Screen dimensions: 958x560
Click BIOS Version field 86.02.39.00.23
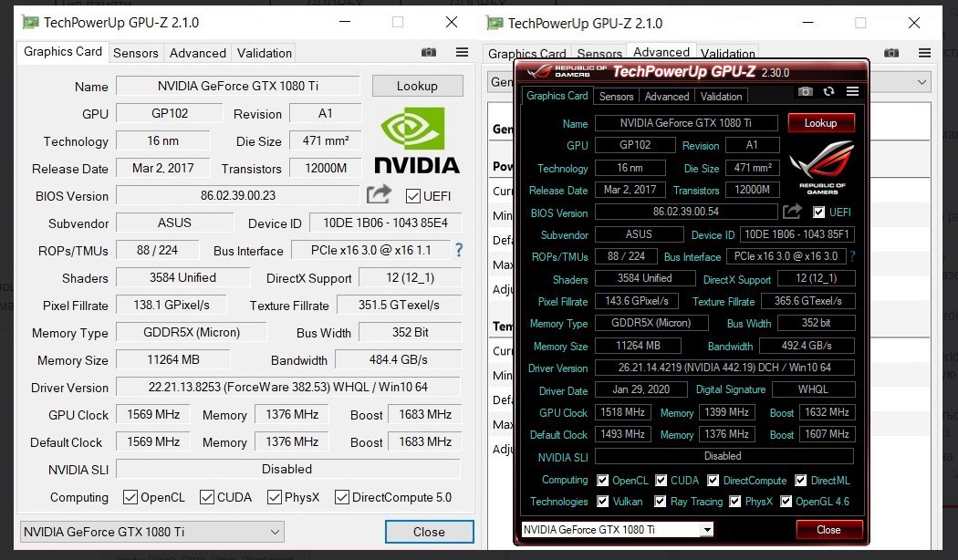point(237,195)
